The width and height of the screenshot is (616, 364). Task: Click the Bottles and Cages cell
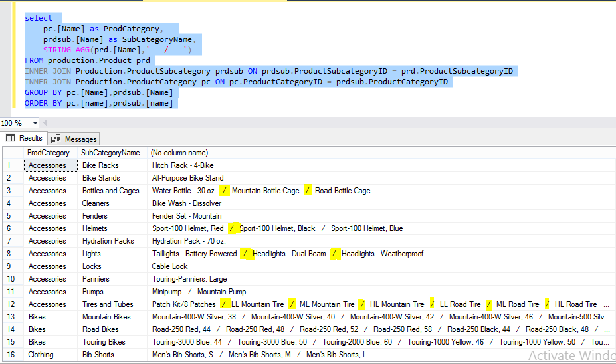tap(112, 191)
